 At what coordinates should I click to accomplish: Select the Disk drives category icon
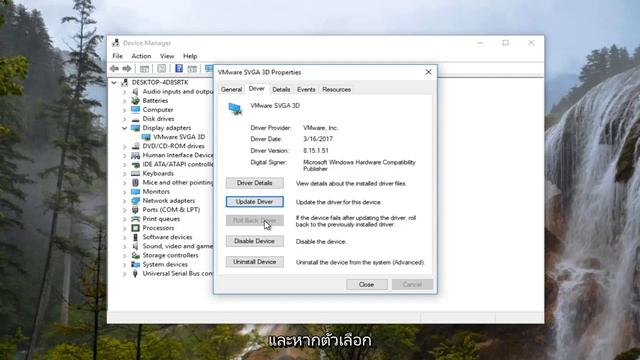(x=136, y=119)
